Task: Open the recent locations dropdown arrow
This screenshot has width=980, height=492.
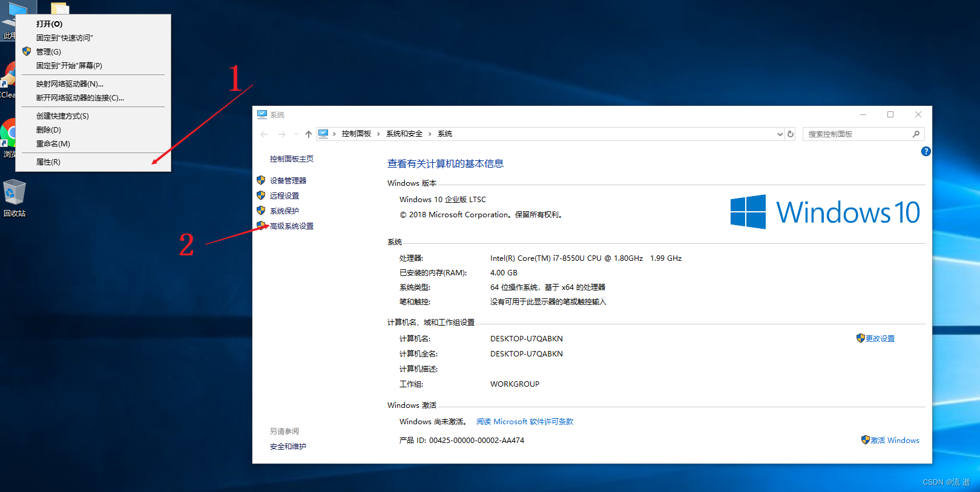Action: tap(296, 134)
